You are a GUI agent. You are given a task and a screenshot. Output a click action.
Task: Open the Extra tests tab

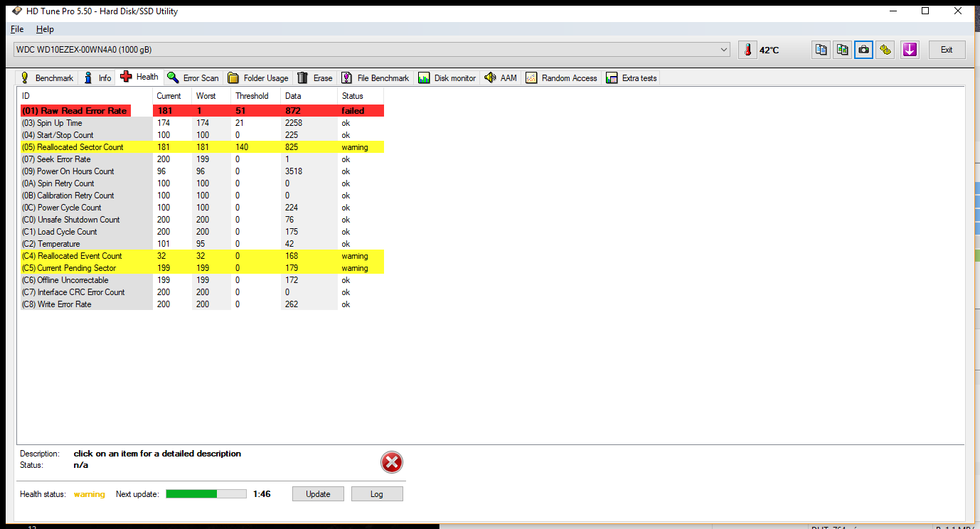(632, 78)
